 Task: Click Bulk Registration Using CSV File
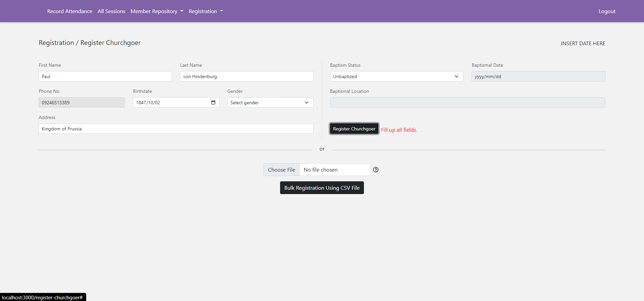tap(322, 188)
